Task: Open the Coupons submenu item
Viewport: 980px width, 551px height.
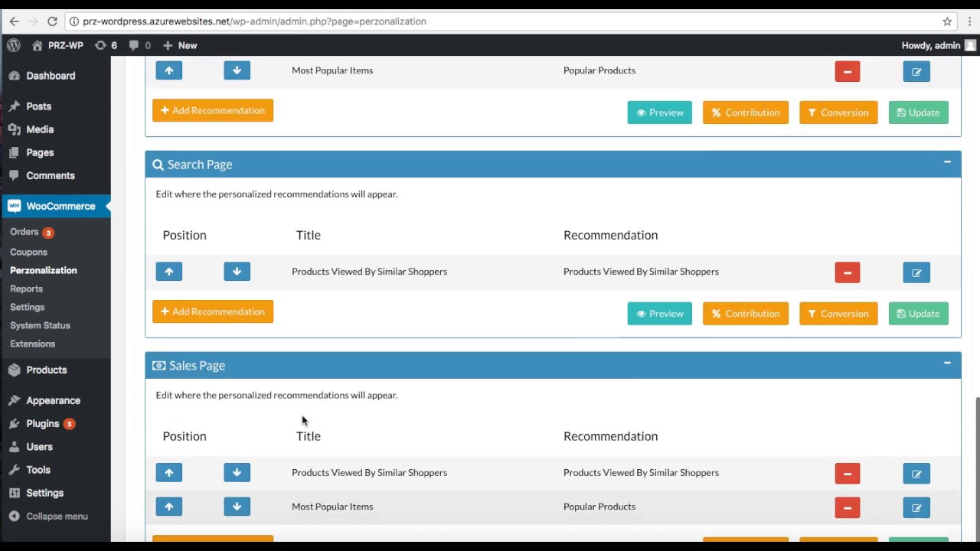Action: pyautogui.click(x=28, y=252)
